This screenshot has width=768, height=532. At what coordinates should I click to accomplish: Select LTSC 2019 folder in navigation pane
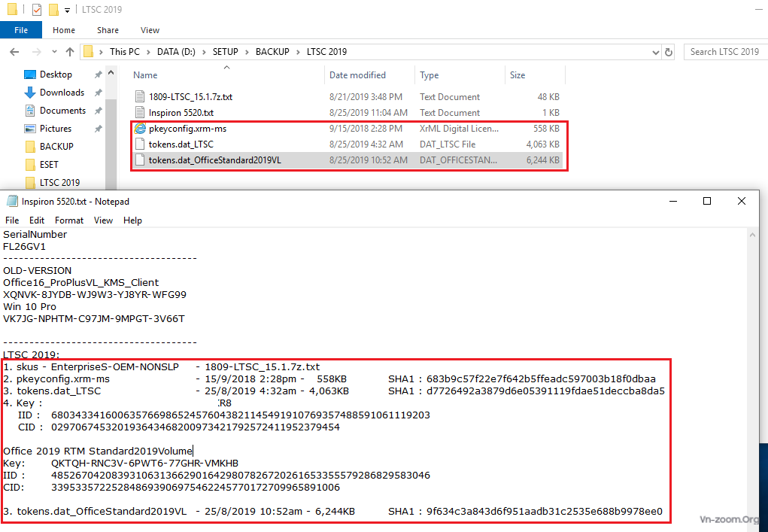click(59, 183)
